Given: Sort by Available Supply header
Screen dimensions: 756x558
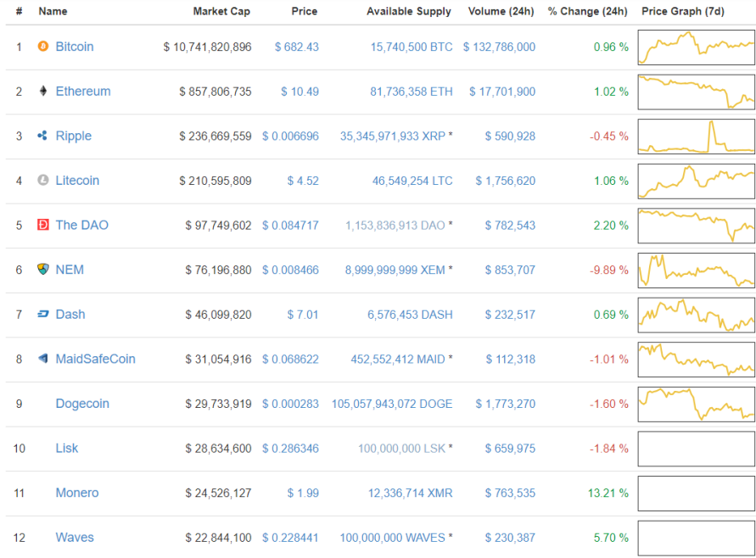Looking at the screenshot, I should (x=409, y=11).
